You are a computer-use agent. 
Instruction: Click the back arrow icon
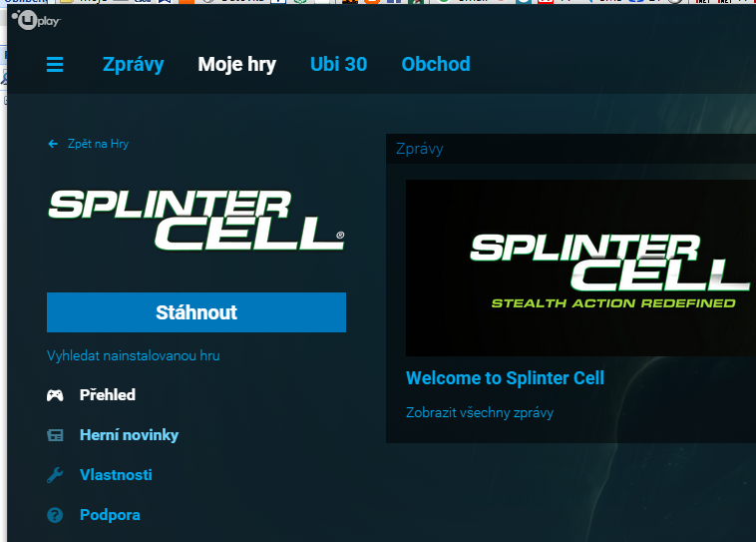(x=53, y=144)
